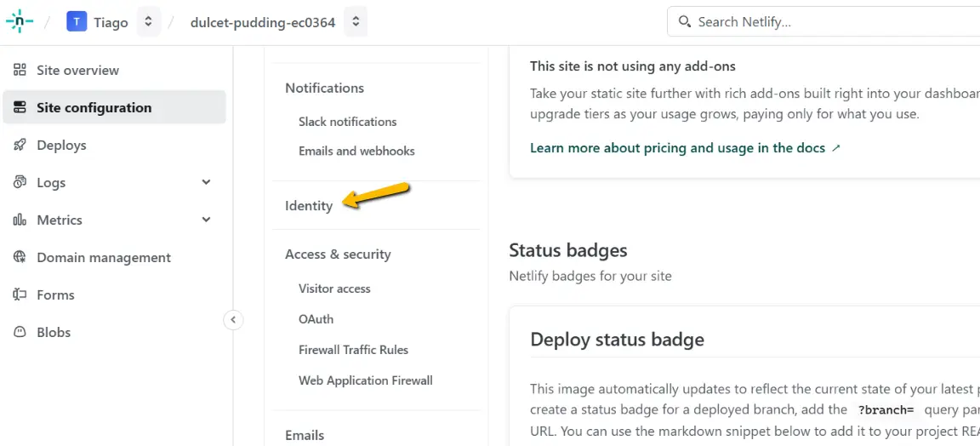980x446 pixels.
Task: Click the Forms icon in the sidebar
Action: click(20, 294)
